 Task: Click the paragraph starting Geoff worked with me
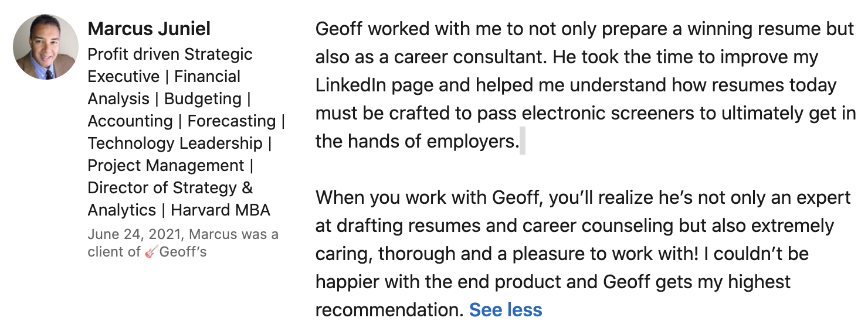tap(585, 86)
